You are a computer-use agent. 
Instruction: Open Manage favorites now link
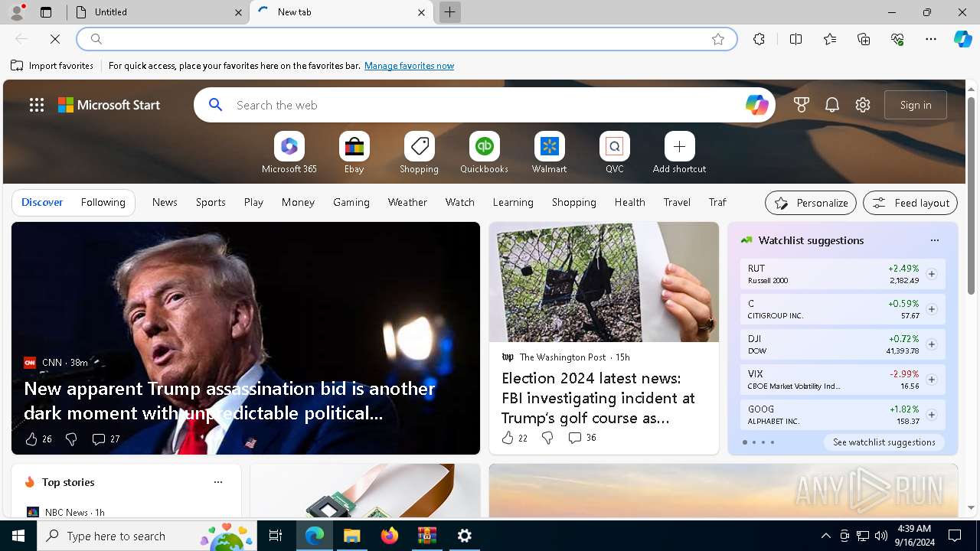tap(409, 66)
